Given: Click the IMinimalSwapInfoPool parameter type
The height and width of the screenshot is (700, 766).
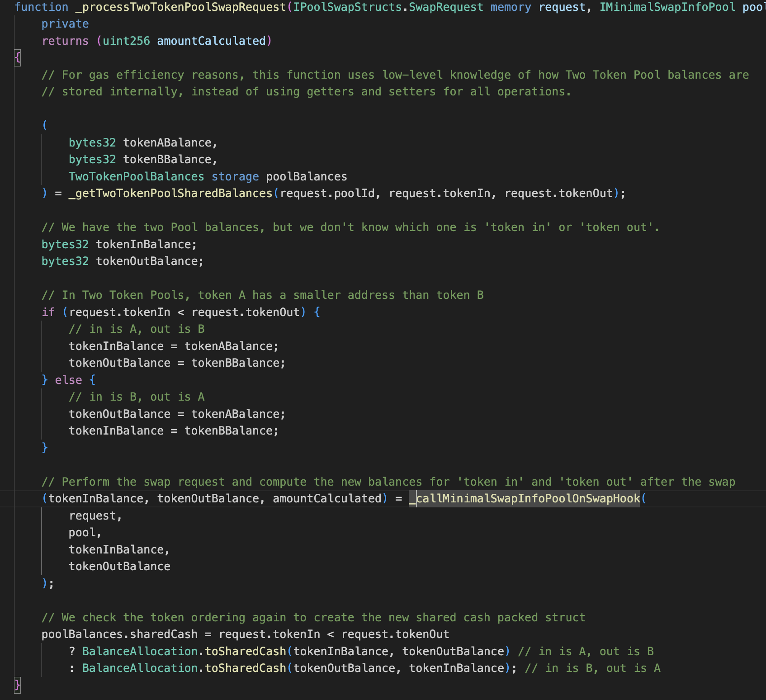Looking at the screenshot, I should [667, 7].
